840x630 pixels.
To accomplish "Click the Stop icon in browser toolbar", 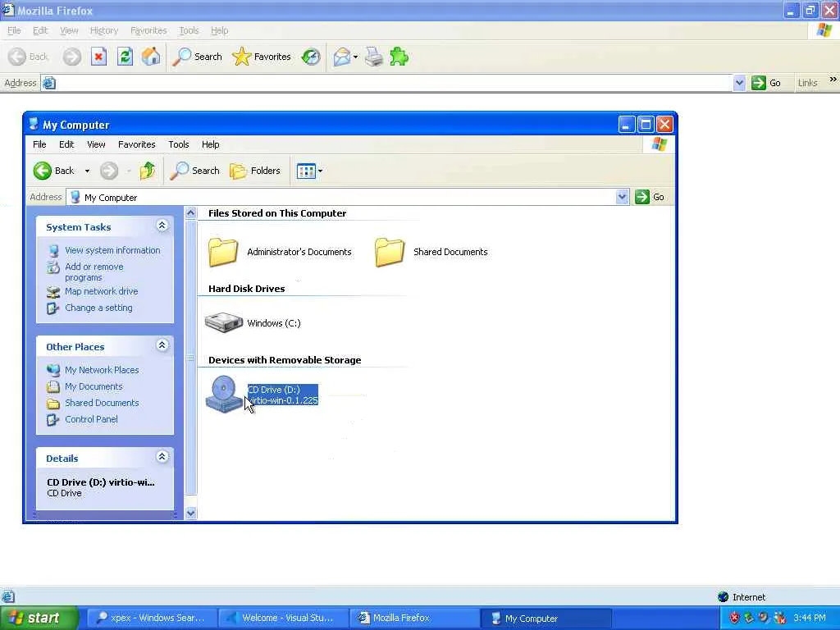I will (98, 57).
